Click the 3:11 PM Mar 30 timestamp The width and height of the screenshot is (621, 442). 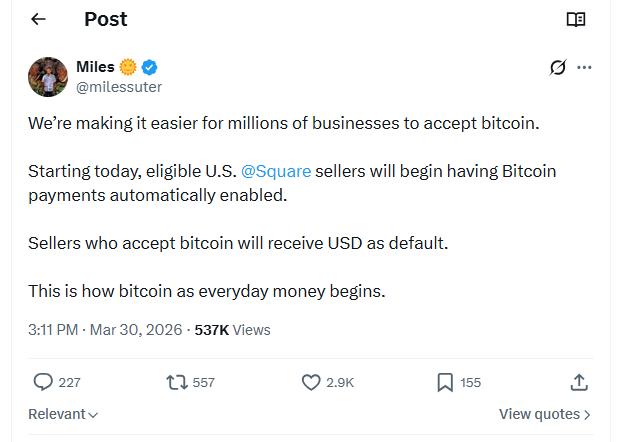(96, 330)
